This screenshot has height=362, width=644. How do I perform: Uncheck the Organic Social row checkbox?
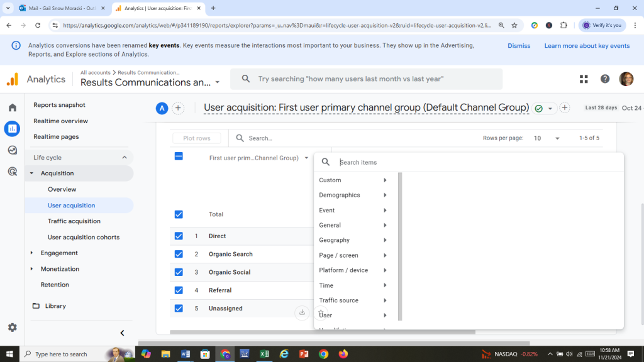[x=179, y=272]
